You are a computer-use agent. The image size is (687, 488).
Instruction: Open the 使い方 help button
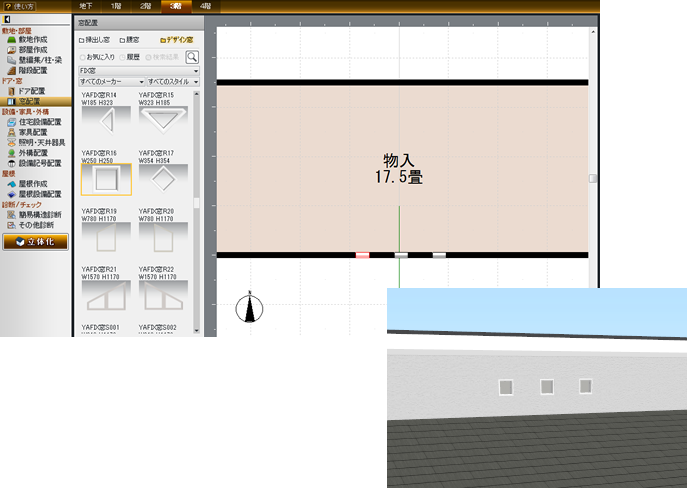[x=19, y=7]
